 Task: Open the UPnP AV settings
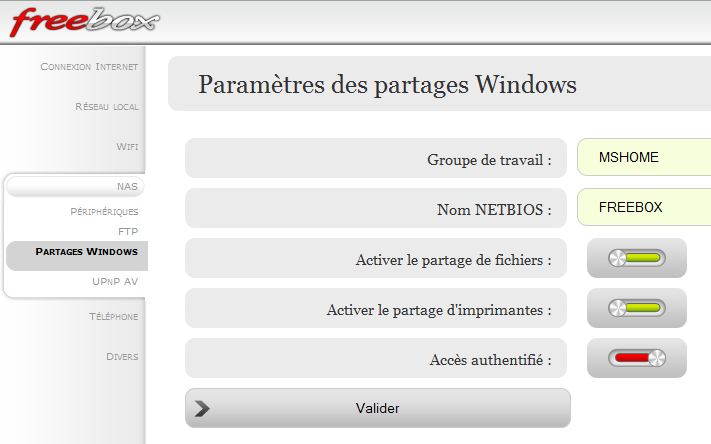tap(115, 282)
